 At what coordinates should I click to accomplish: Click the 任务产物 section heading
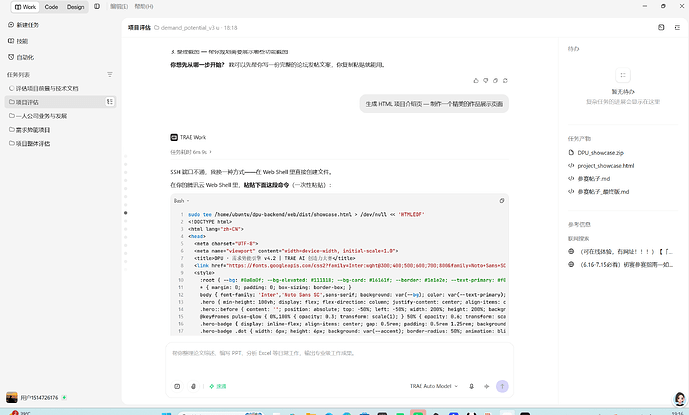579,138
